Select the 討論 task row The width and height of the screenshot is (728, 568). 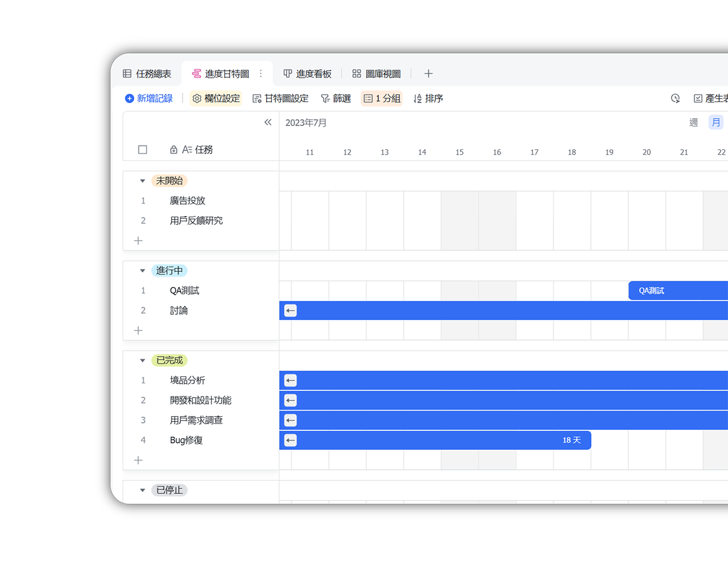point(201,310)
